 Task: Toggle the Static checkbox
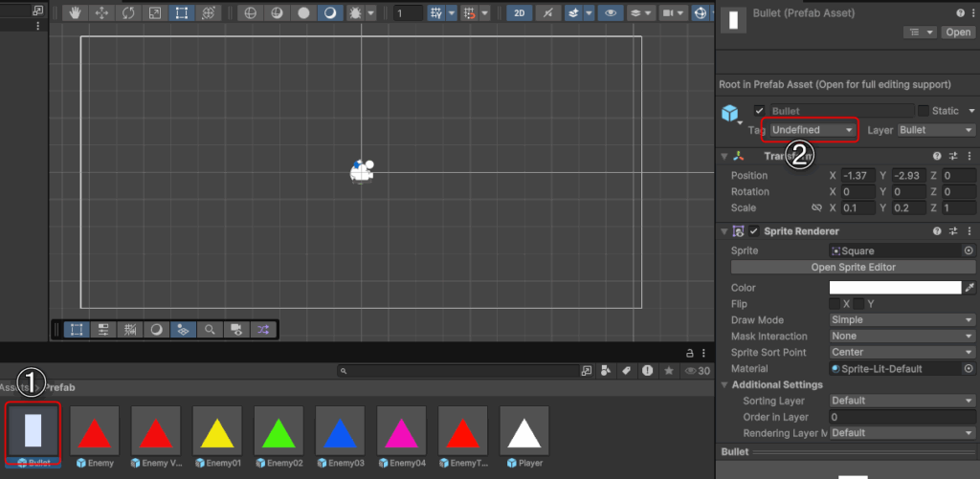(924, 111)
